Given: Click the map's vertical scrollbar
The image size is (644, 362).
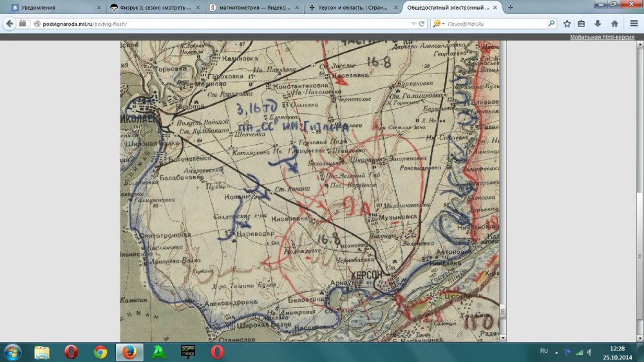Looking at the screenshot, I should point(502,193).
